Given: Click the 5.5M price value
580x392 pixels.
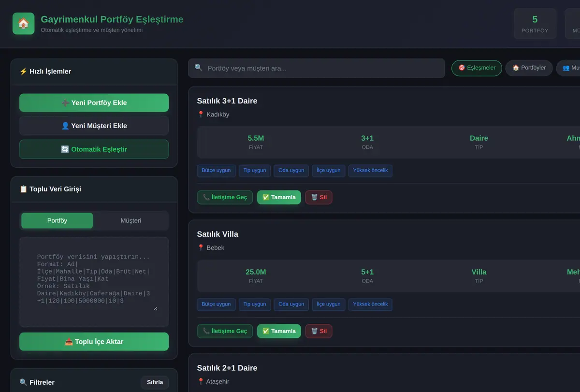Looking at the screenshot, I should (256, 138).
